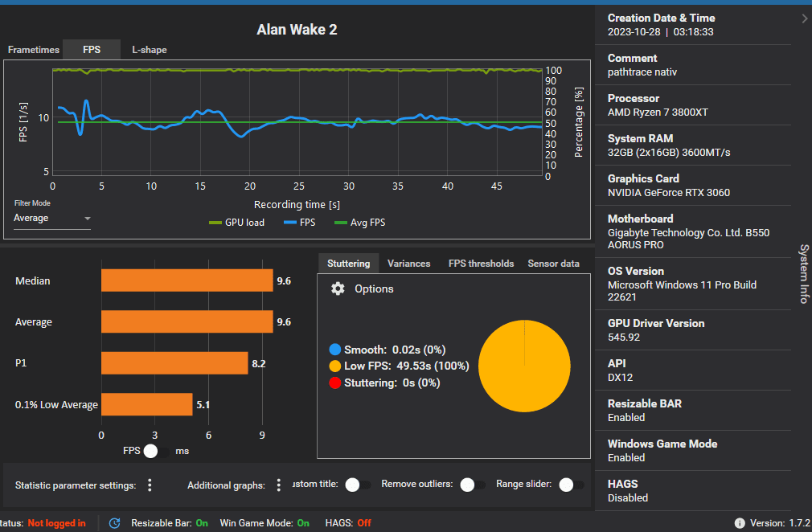Click the GPU driver version '545.92'
This screenshot has height=532, width=812.
pos(624,338)
